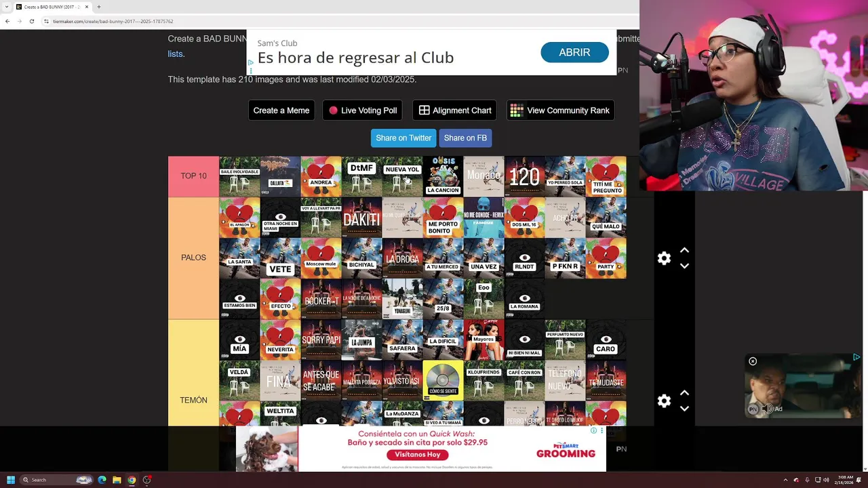The width and height of the screenshot is (868, 488).
Task: Open Windows Start menu
Action: [x=10, y=480]
